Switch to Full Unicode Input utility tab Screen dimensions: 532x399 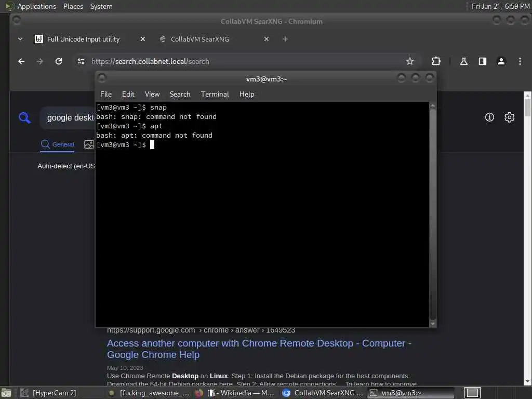click(83, 39)
